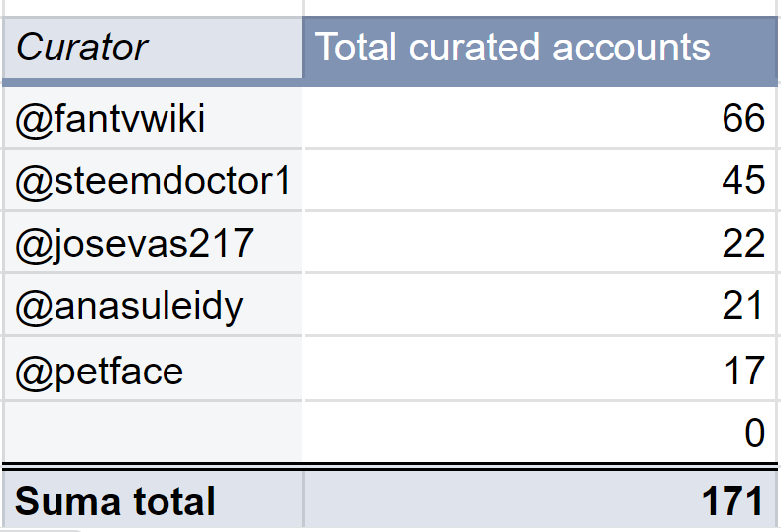Select the blank curator cell below @petface
The width and height of the screenshot is (781, 532).
(152, 432)
